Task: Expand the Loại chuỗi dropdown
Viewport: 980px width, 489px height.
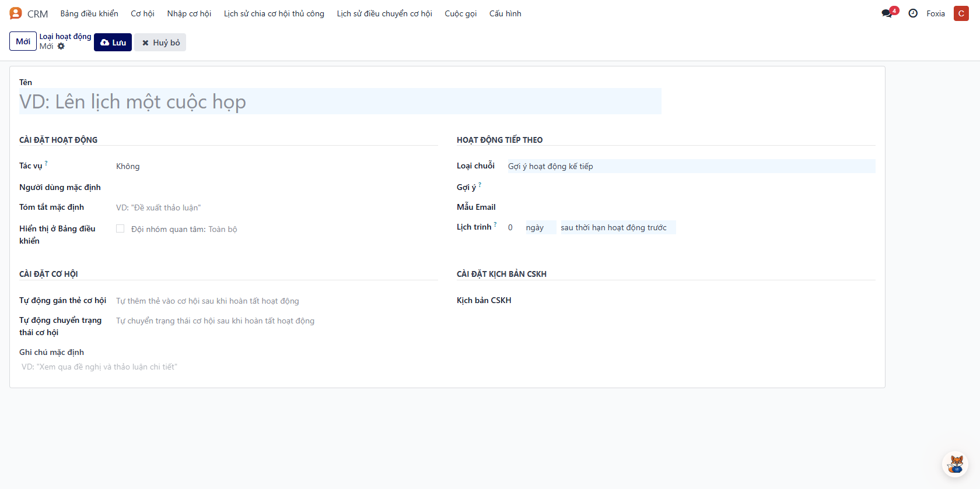Action: point(691,166)
